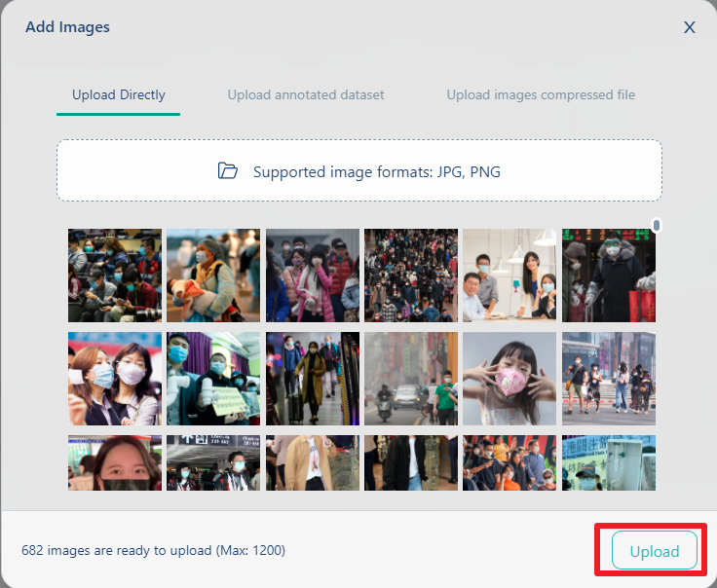The image size is (717, 588).
Task: Select thumbnail of person in black jacket
Action: [411, 462]
